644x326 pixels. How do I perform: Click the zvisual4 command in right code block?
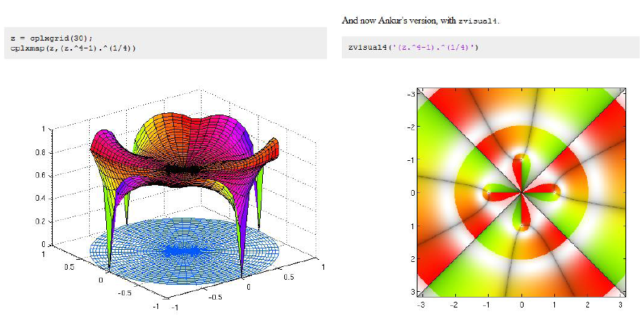[413, 47]
